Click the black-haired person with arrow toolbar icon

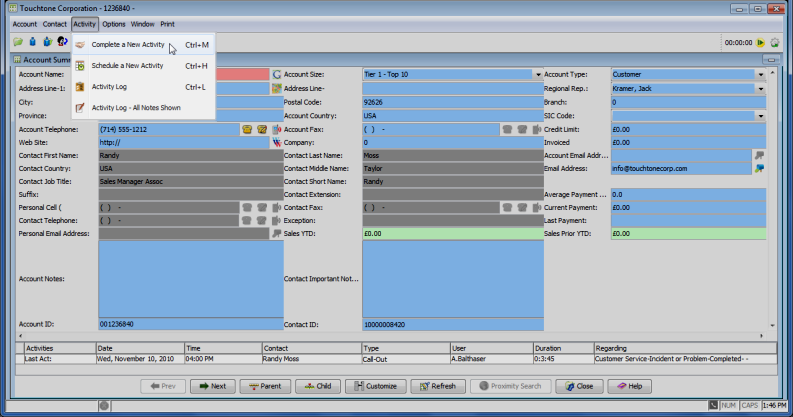click(x=62, y=42)
